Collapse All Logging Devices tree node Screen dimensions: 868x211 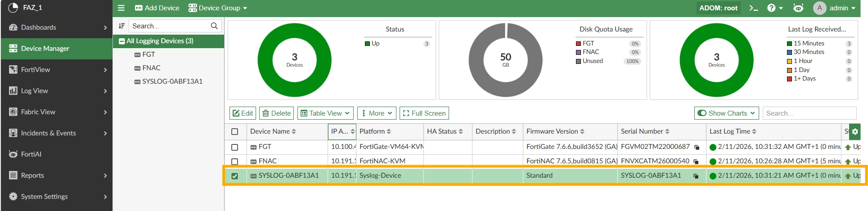[121, 41]
